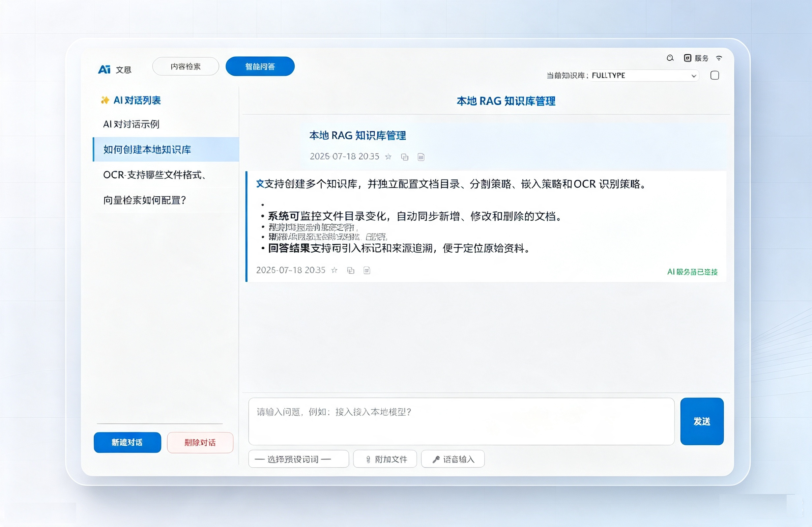Click the answer's document icon
The height and width of the screenshot is (527, 812).
(x=367, y=270)
